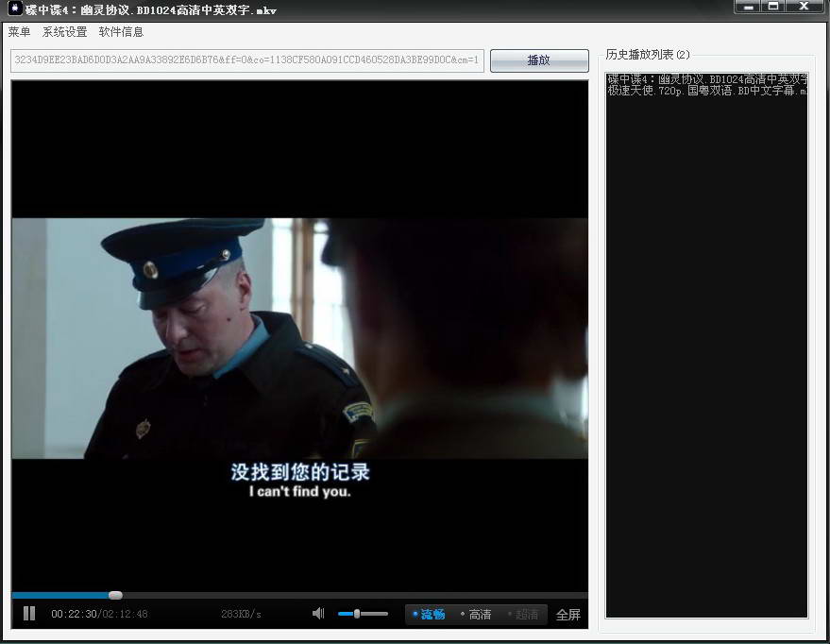This screenshot has width=830, height=644.
Task: Open the 菜单 menu
Action: (x=19, y=32)
